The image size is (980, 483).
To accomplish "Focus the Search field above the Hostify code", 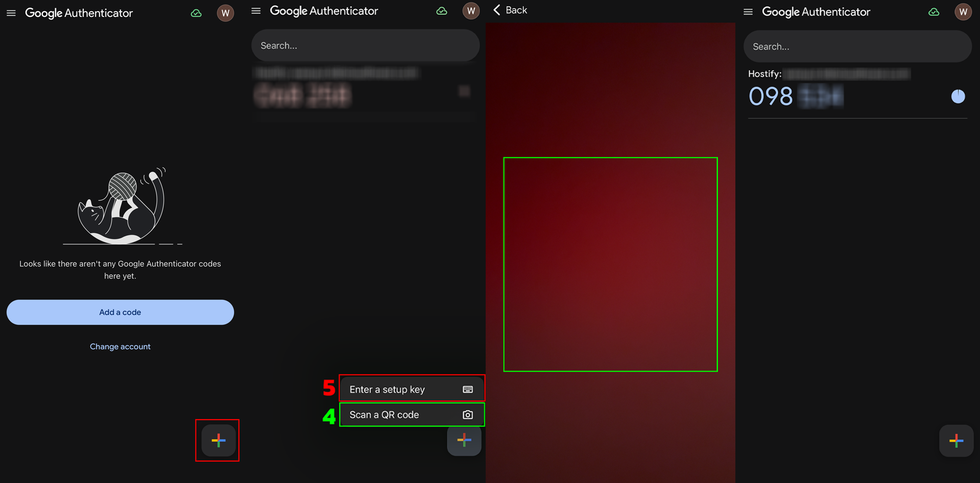I will 857,47.
